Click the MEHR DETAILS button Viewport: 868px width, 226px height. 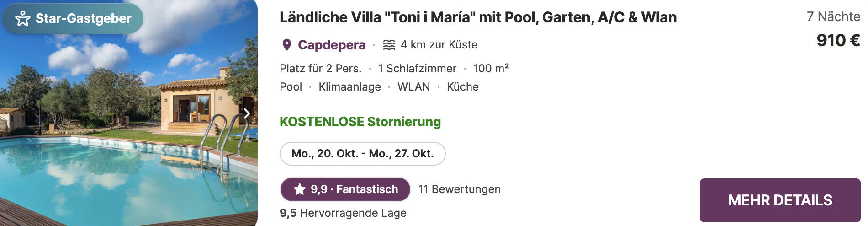[780, 200]
